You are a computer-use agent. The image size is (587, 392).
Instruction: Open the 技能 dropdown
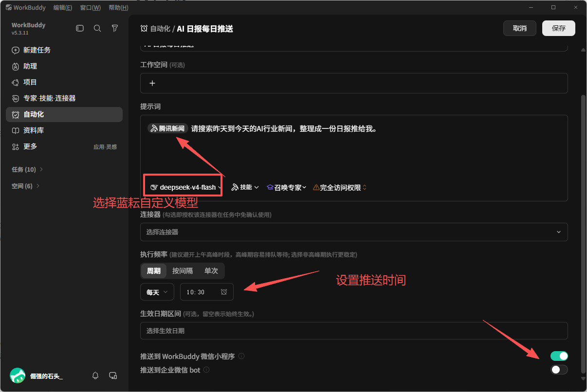(245, 187)
